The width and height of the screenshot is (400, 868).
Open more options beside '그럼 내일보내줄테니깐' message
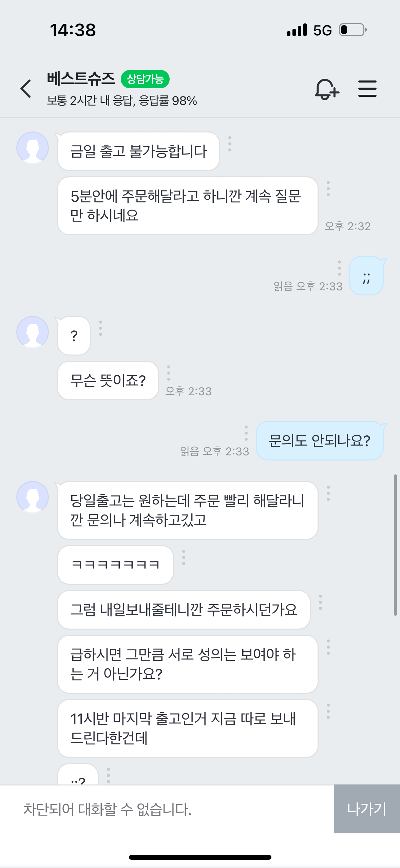tap(320, 602)
